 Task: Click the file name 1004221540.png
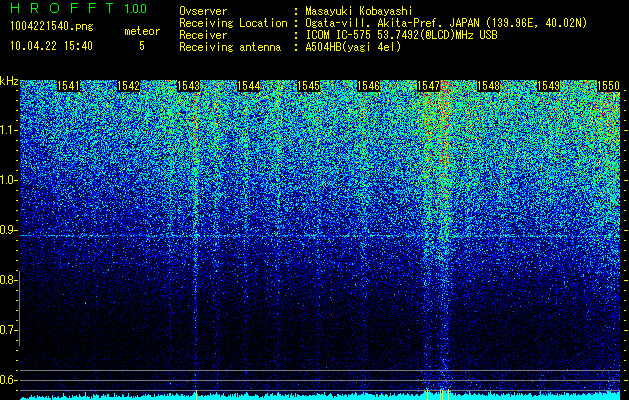(x=51, y=26)
